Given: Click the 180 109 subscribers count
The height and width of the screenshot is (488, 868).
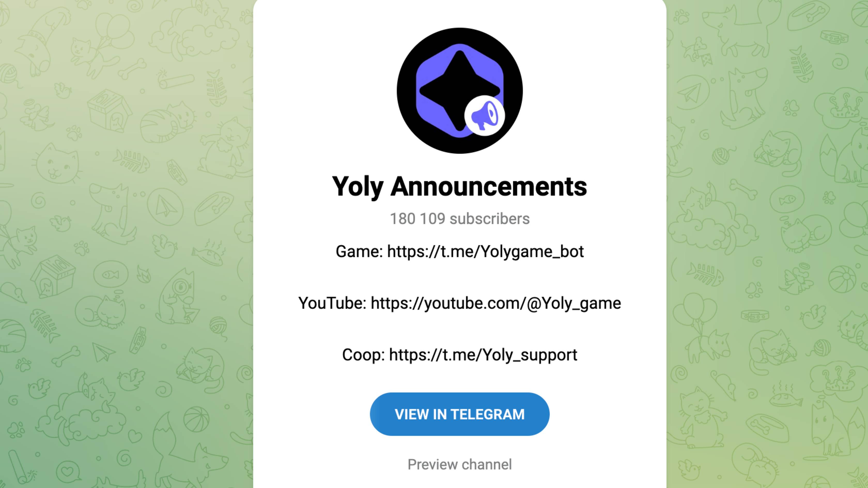Looking at the screenshot, I should [460, 219].
